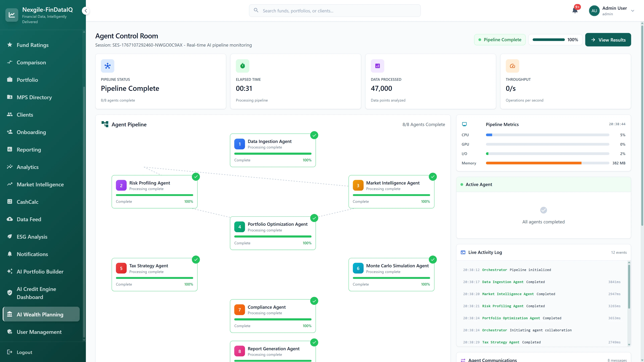Expand the Admin User account dropdown
The width and height of the screenshot is (644, 362).
(x=632, y=11)
